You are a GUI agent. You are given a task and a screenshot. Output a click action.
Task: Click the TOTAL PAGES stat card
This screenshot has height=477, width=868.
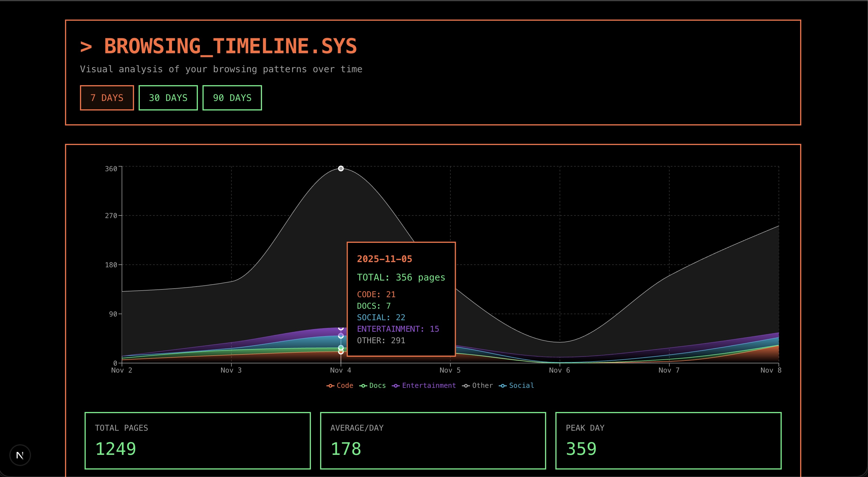(198, 440)
